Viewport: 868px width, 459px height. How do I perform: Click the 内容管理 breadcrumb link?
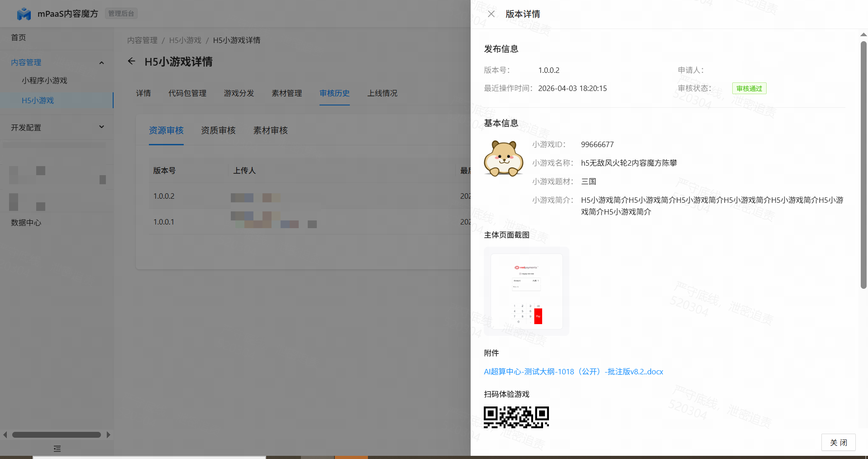[x=142, y=40]
